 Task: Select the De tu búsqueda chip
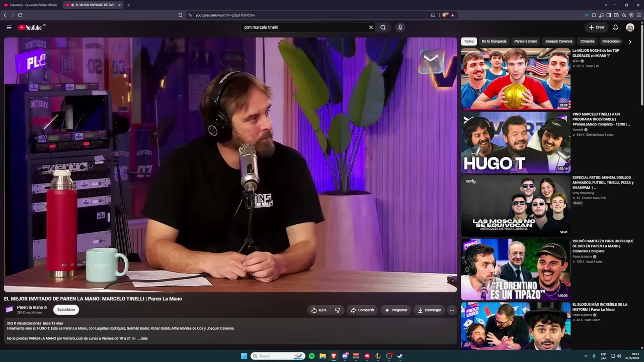click(x=494, y=41)
